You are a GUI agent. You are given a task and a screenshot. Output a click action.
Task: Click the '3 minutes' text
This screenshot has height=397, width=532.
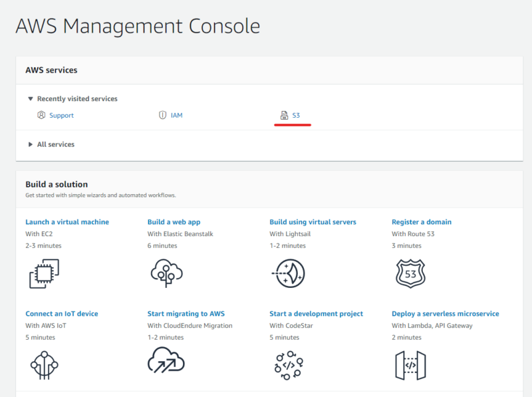[406, 245]
